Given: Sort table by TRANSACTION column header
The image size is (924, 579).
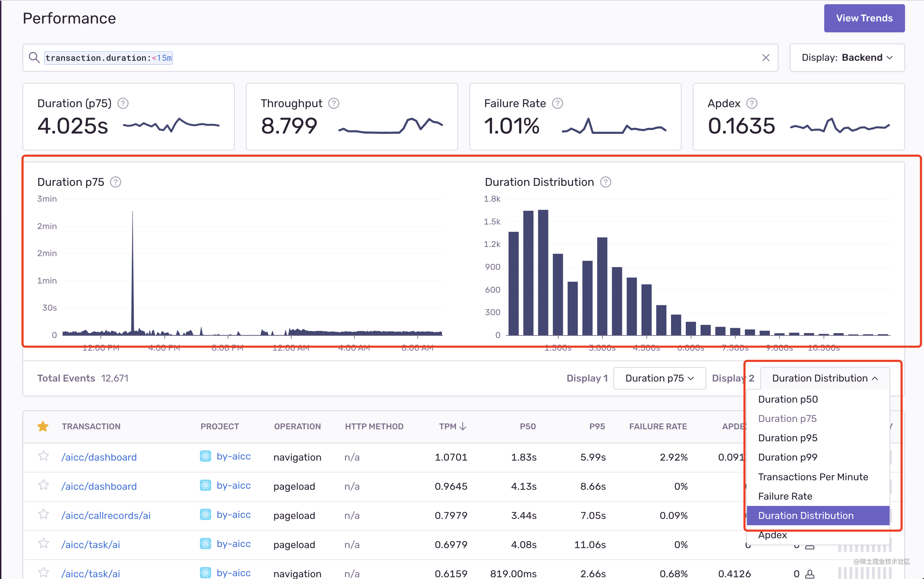Looking at the screenshot, I should [91, 427].
